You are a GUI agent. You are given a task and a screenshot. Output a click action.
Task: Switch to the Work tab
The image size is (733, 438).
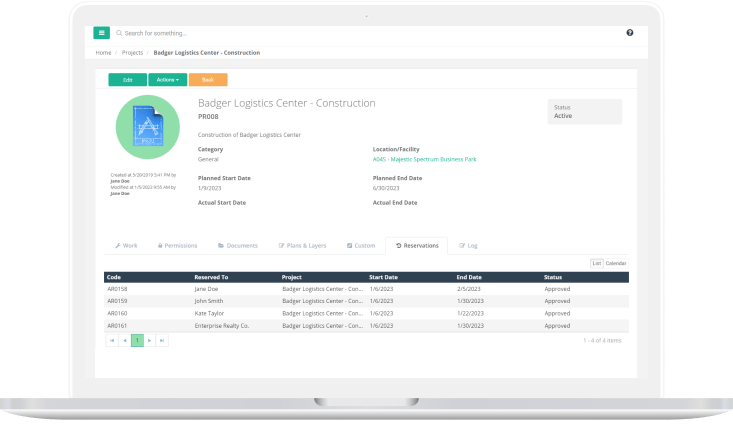(x=126, y=246)
